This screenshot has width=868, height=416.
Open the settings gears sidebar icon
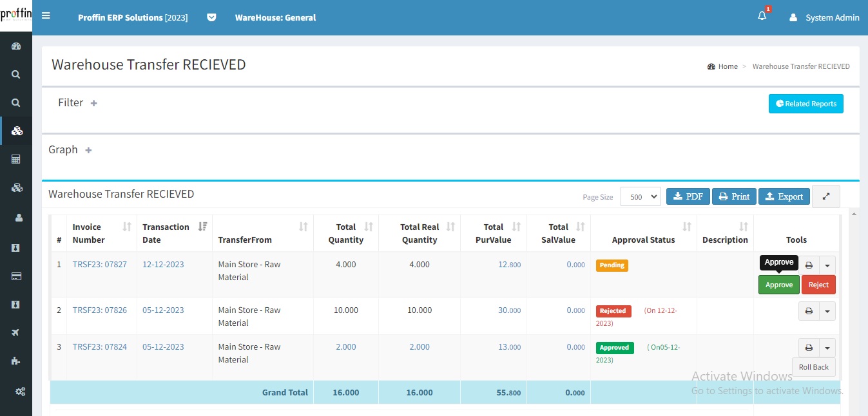click(x=21, y=392)
